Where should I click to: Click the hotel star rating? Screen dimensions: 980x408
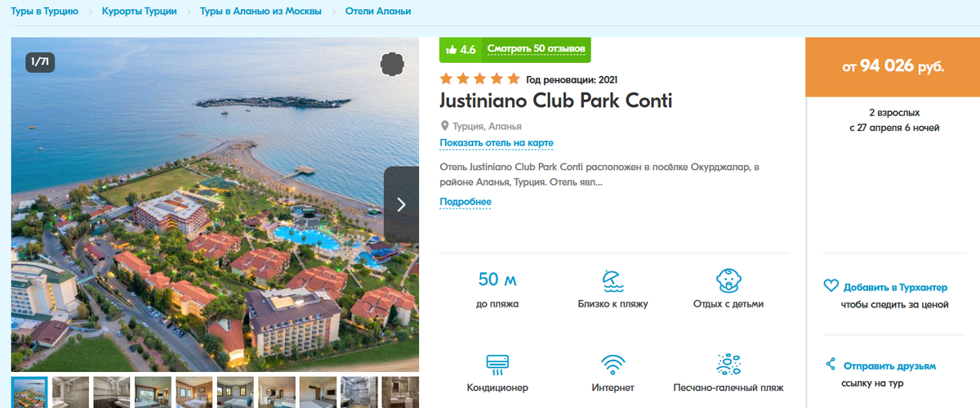pos(479,79)
